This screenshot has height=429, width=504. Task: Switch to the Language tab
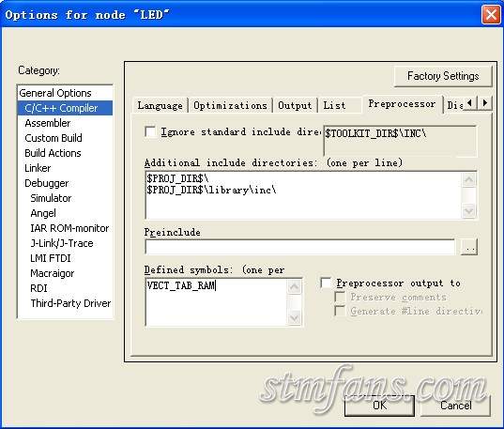(x=160, y=105)
